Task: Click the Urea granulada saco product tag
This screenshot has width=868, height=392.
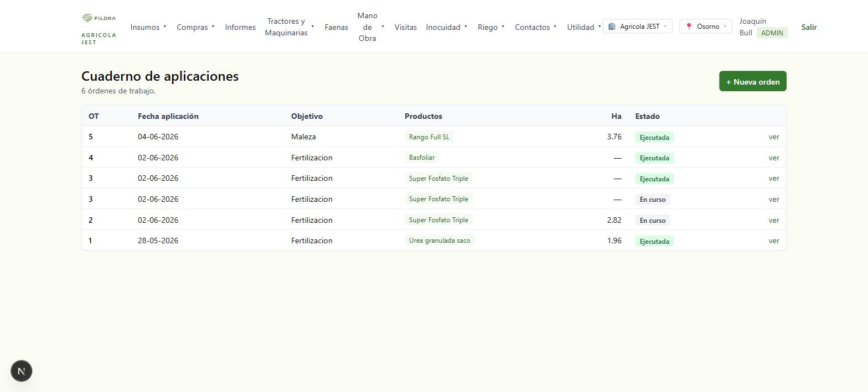Action: 440,241
